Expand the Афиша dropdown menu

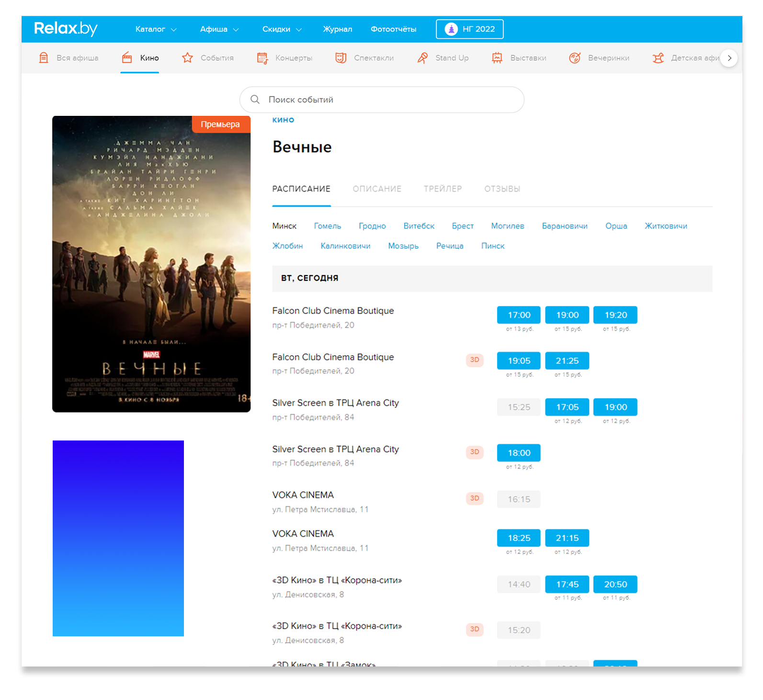click(x=219, y=29)
